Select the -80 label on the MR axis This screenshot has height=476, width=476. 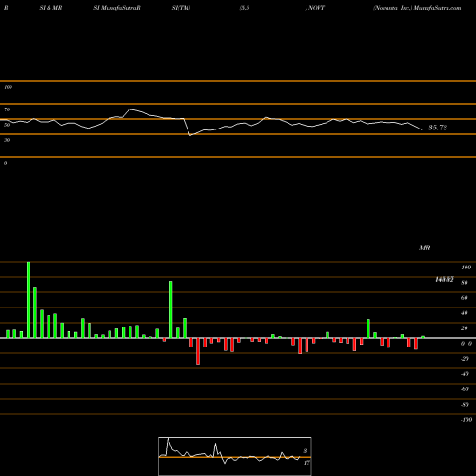tap(465, 405)
